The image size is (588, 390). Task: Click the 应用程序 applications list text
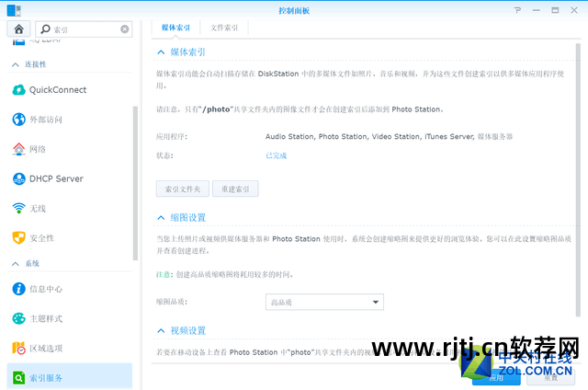point(389,137)
